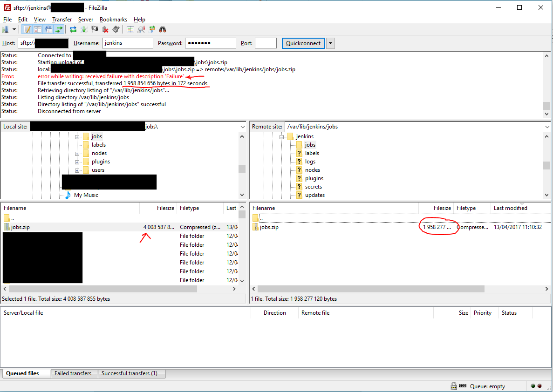Screen dimensions: 553x392
Task: Click the unknown-folder icon beside remote secrets
Action: [300, 187]
